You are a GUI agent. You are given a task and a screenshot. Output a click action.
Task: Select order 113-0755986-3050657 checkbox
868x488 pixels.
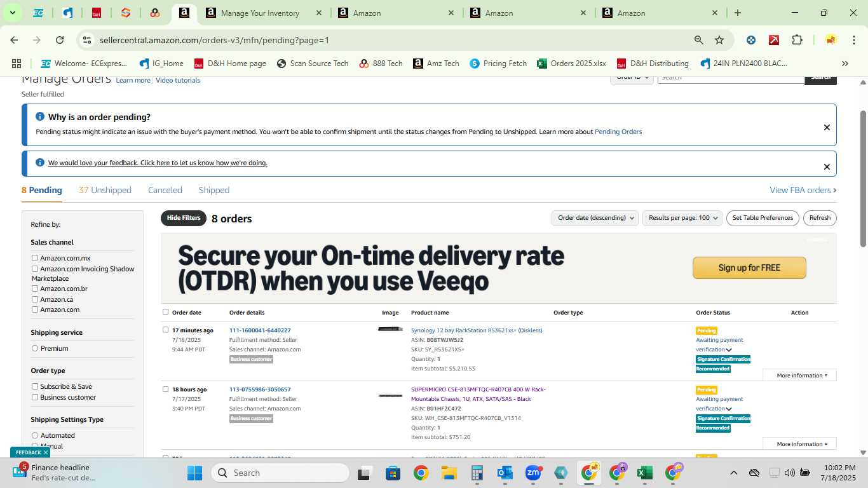click(x=166, y=389)
